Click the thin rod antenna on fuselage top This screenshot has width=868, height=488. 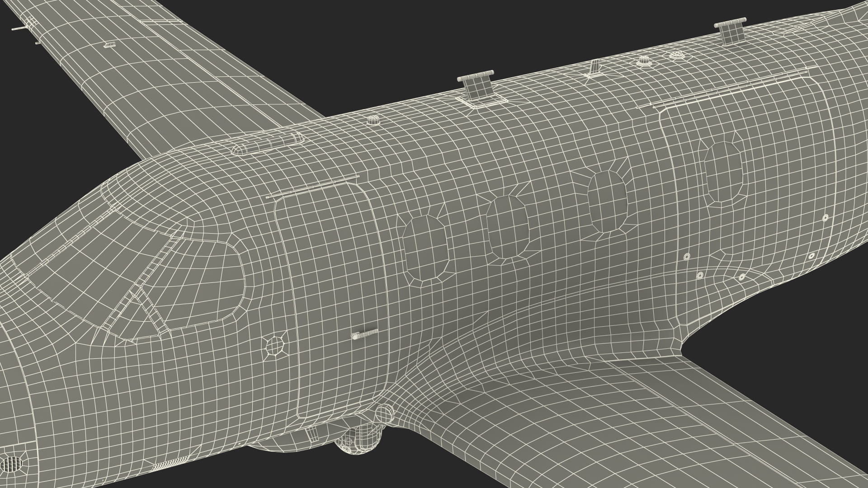[594, 68]
